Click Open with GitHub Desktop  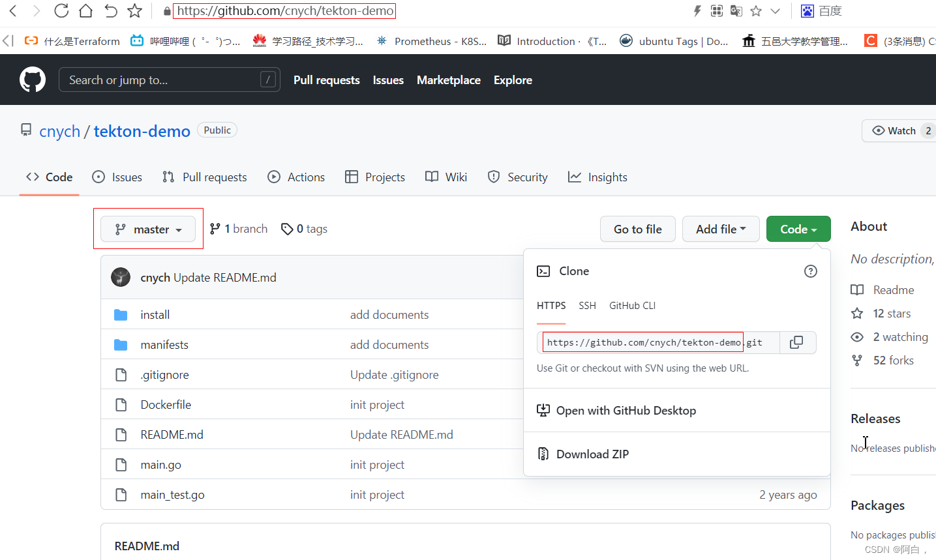[616, 411]
